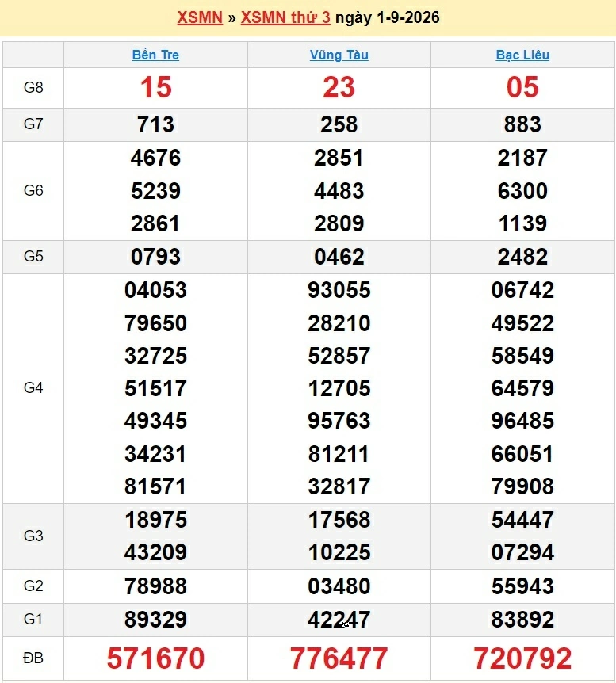This screenshot has width=616, height=683.
Task: Select Vũng Tàu G1 number 42247
Action: [339, 619]
